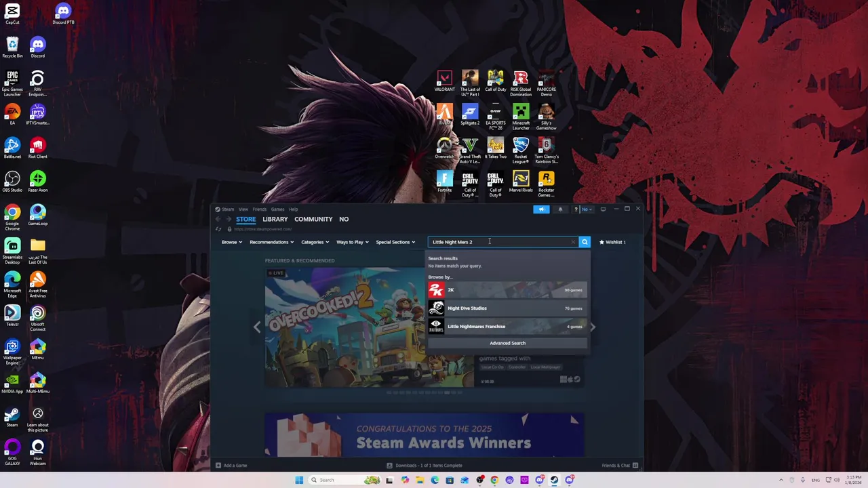The height and width of the screenshot is (488, 868).
Task: Select the Google Chrome desktop icon
Action: 12,218
